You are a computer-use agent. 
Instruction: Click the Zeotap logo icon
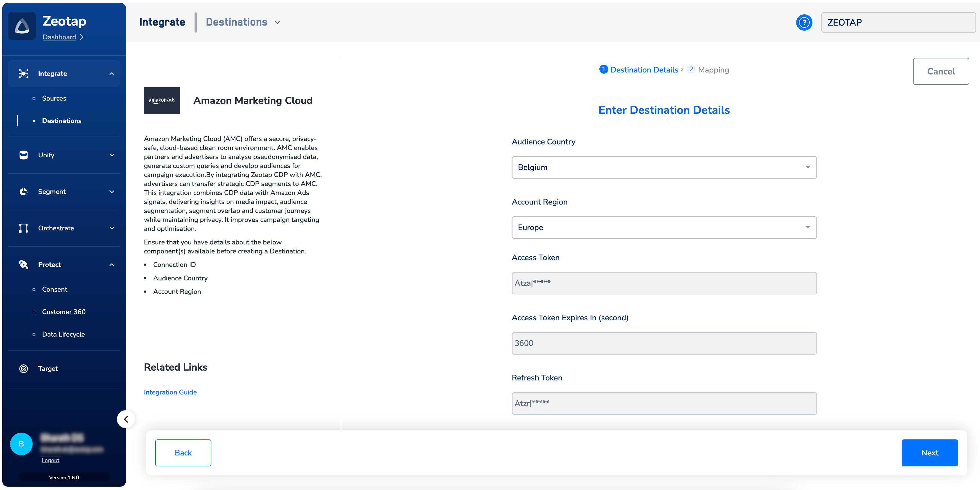coord(22,26)
